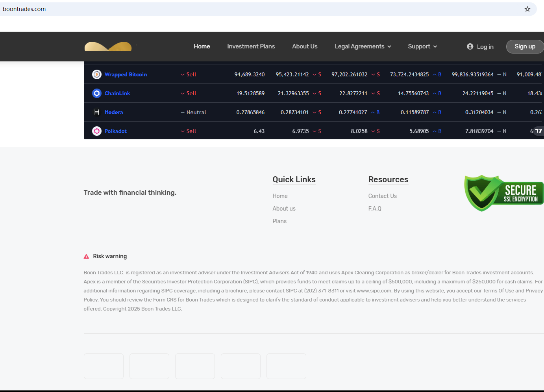The width and height of the screenshot is (544, 392).
Task: Click the Hedera H icon
Action: tap(97, 112)
